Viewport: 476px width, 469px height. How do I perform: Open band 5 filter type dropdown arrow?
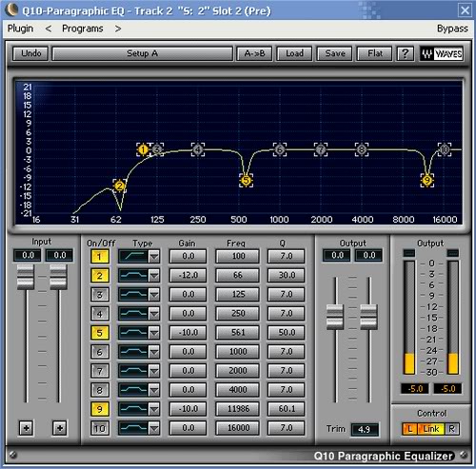point(154,332)
